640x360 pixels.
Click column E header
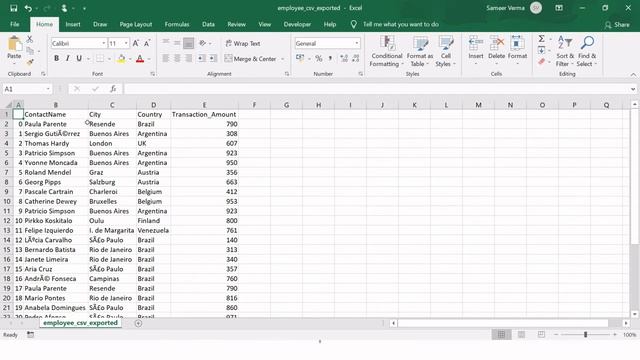click(x=204, y=105)
